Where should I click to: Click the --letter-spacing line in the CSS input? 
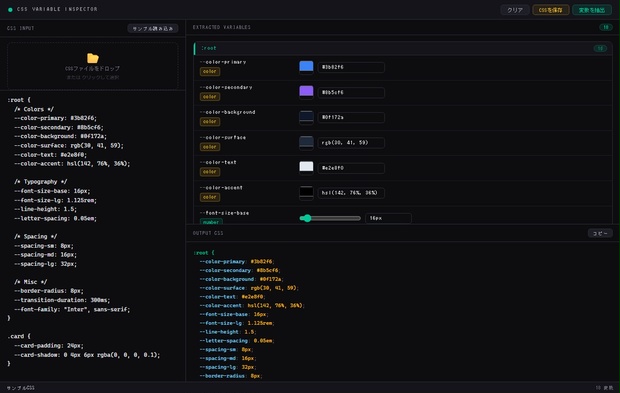55,218
